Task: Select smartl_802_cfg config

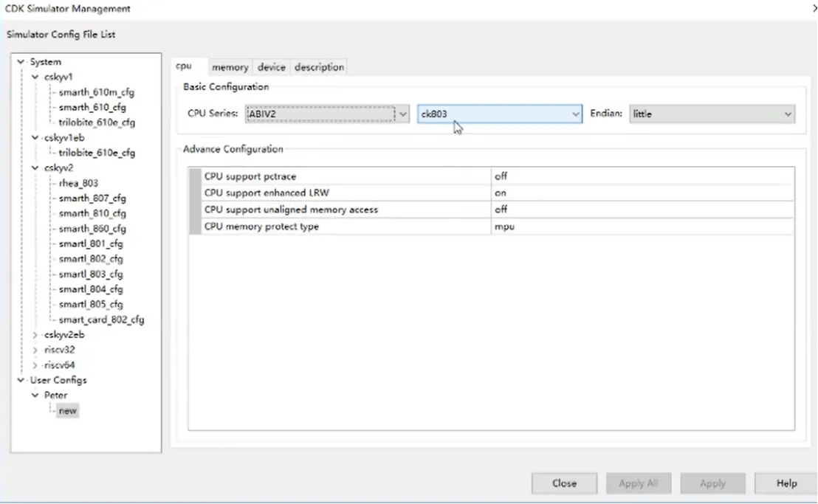Action: click(91, 259)
